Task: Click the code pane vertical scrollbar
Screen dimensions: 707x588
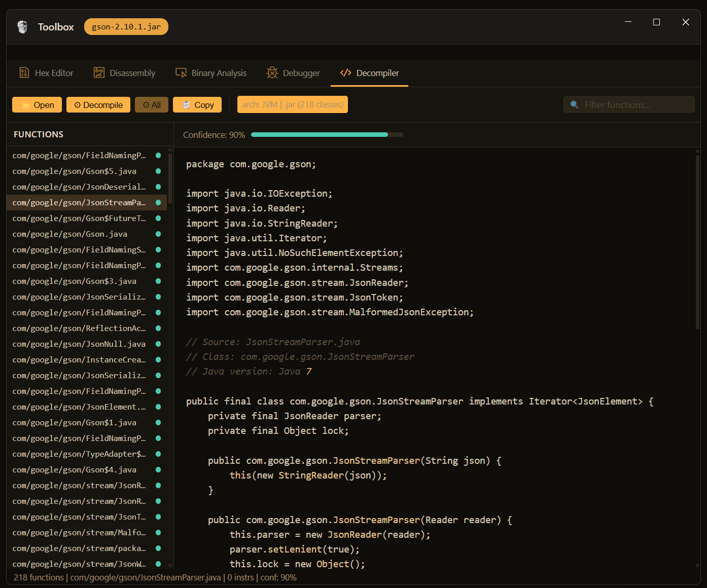Action: pos(698,242)
